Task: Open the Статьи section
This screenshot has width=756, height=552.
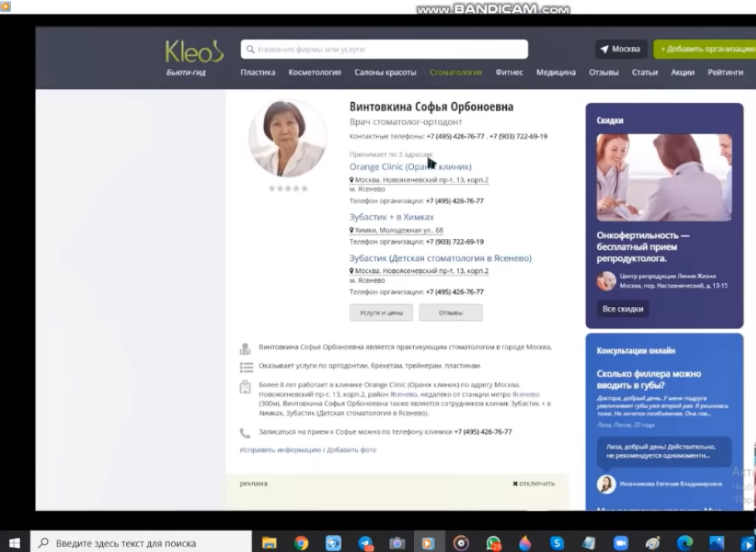Action: pos(645,72)
